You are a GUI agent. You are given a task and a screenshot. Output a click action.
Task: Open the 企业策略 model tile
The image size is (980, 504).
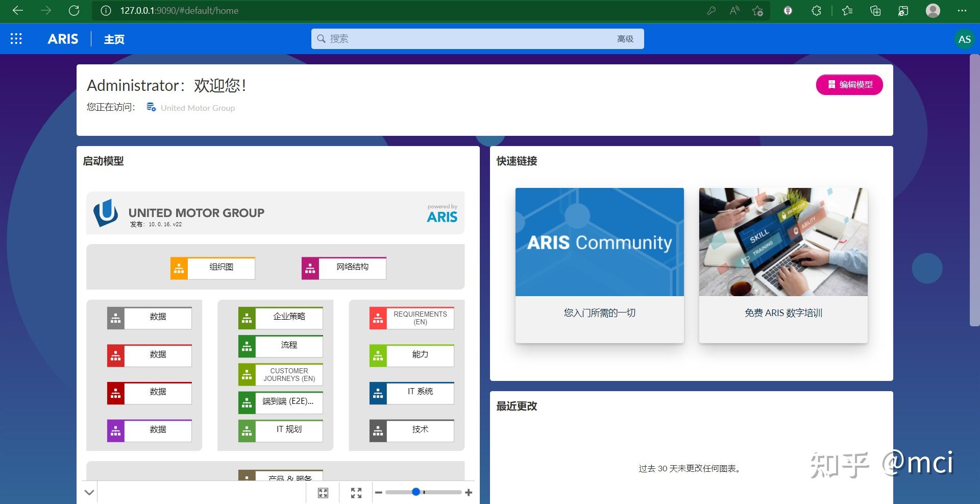point(281,318)
